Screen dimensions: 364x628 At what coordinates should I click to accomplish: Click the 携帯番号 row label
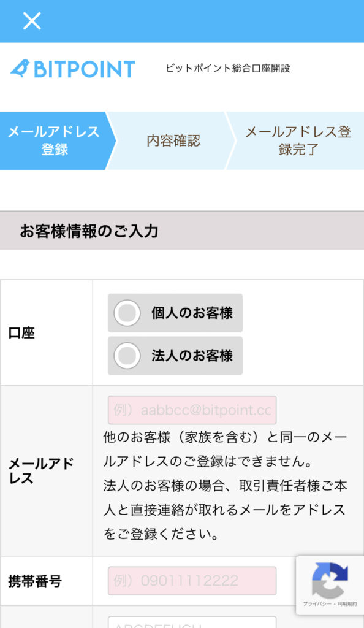[35, 581]
